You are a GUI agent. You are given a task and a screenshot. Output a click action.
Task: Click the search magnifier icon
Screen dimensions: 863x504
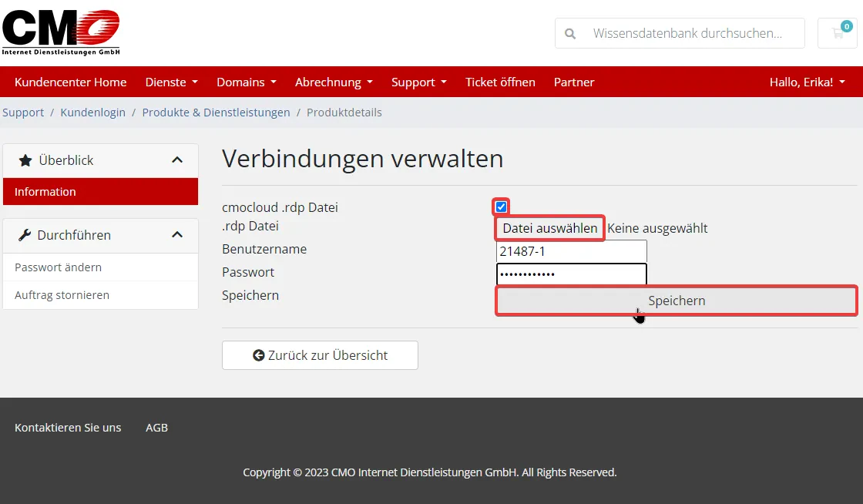coord(570,34)
